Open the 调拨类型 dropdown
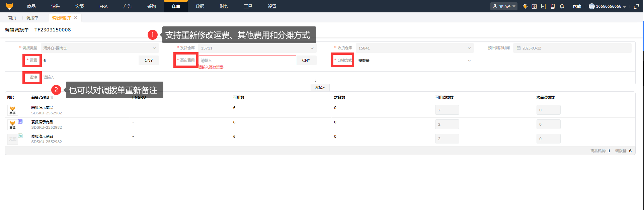Image resolution: width=644 pixels, height=210 pixels. pos(100,48)
